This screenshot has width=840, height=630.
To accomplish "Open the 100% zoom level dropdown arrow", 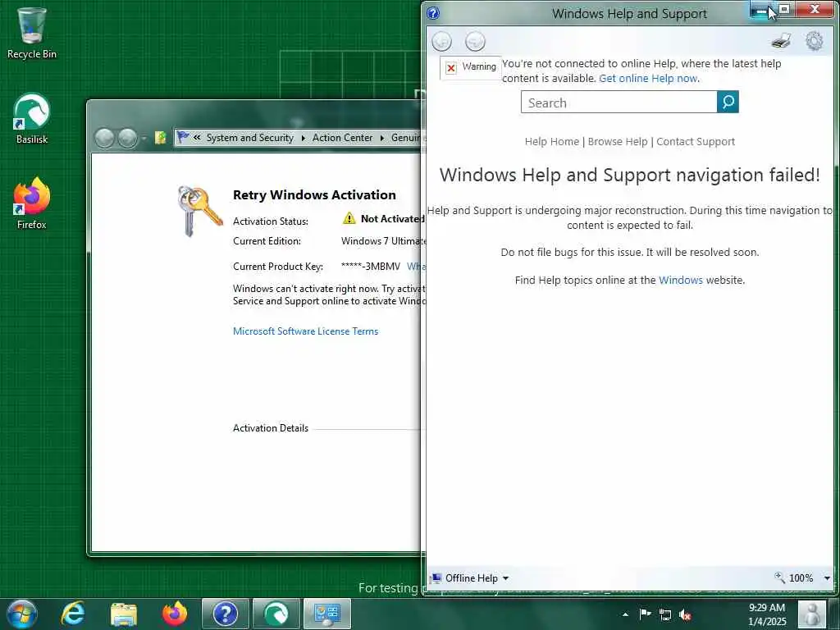I will pyautogui.click(x=827, y=578).
